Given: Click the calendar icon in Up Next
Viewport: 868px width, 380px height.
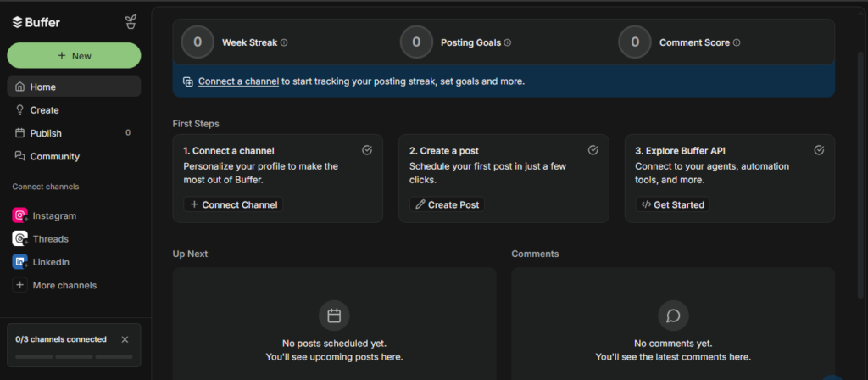Looking at the screenshot, I should coord(334,316).
